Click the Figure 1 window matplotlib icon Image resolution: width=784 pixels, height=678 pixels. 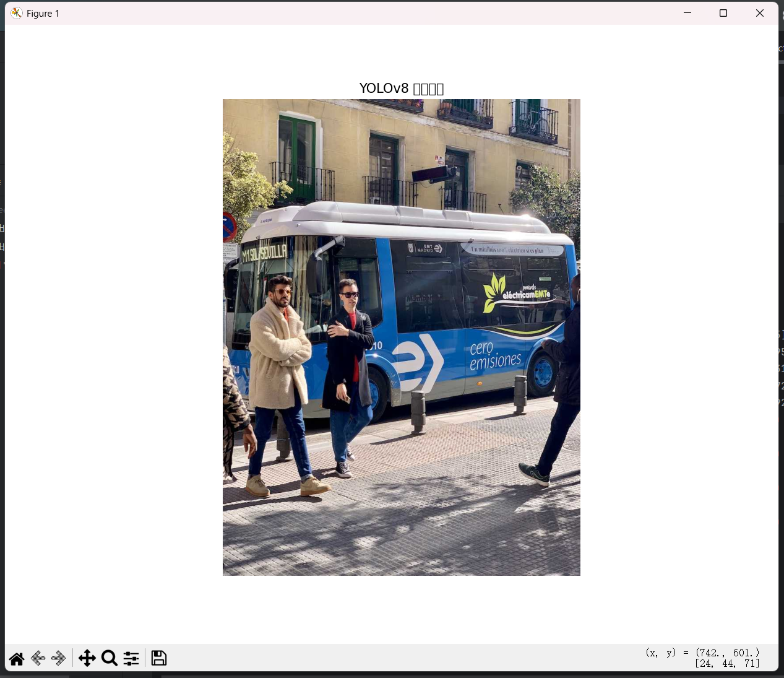[x=16, y=13]
